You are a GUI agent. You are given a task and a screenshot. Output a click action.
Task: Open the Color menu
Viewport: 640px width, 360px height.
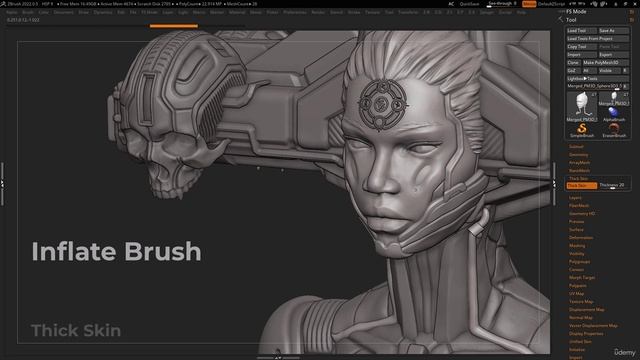(x=43, y=12)
